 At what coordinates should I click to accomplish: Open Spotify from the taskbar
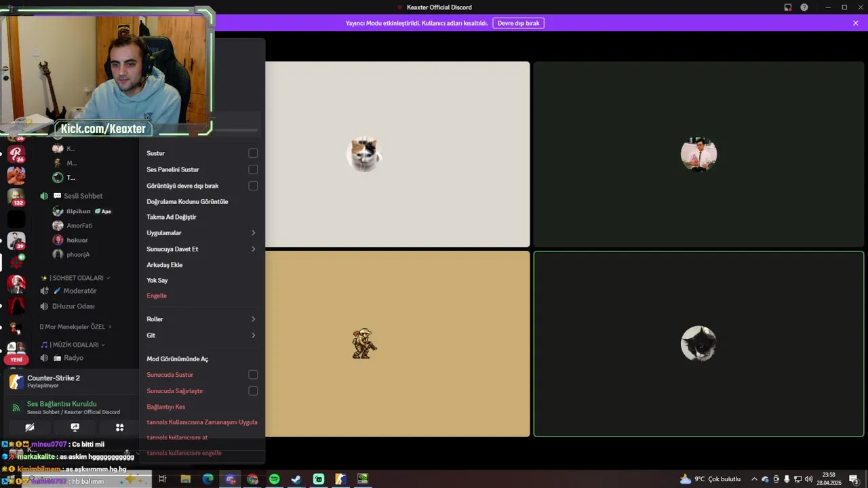click(274, 479)
